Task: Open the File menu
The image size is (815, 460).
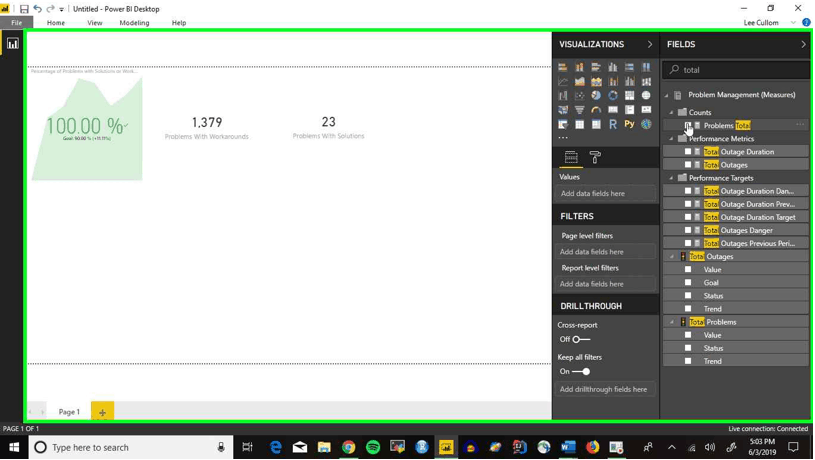Action: pos(17,23)
